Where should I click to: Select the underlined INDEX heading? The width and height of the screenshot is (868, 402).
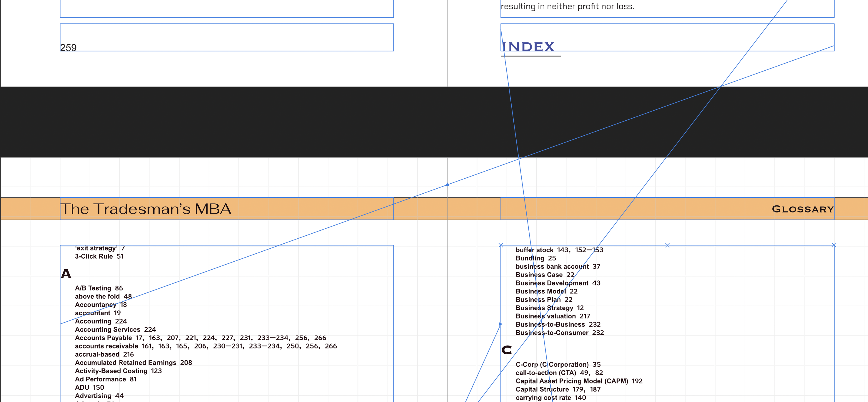click(x=528, y=47)
